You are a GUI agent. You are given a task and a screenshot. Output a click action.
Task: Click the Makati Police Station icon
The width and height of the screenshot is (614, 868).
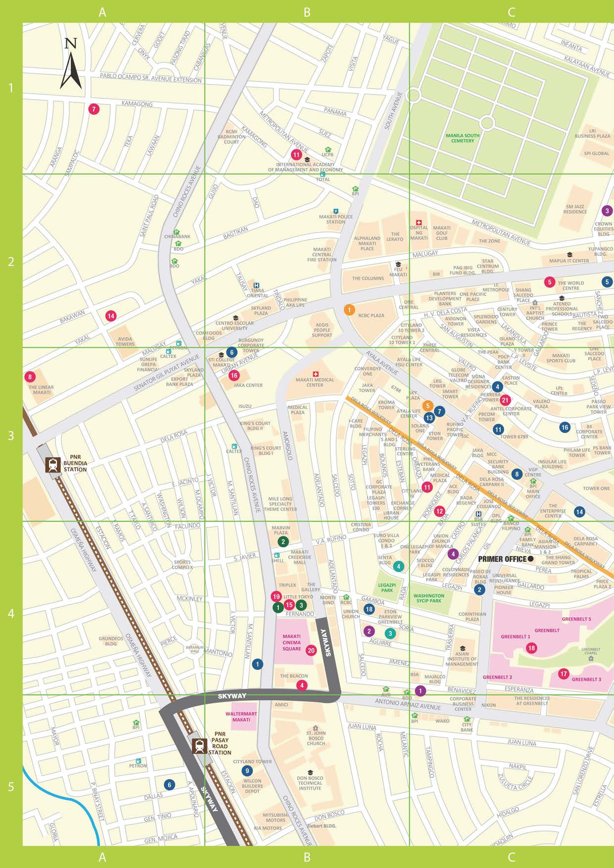click(336, 211)
